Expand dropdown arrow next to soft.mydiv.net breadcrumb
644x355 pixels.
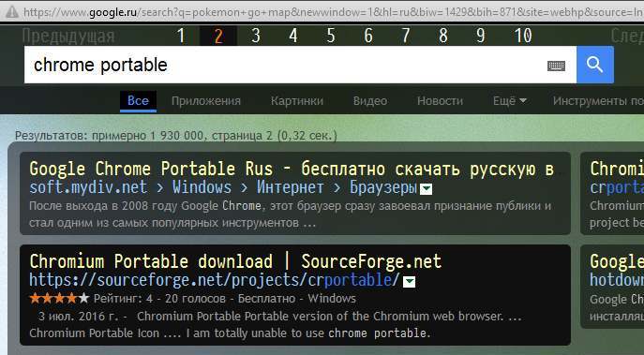[427, 189]
